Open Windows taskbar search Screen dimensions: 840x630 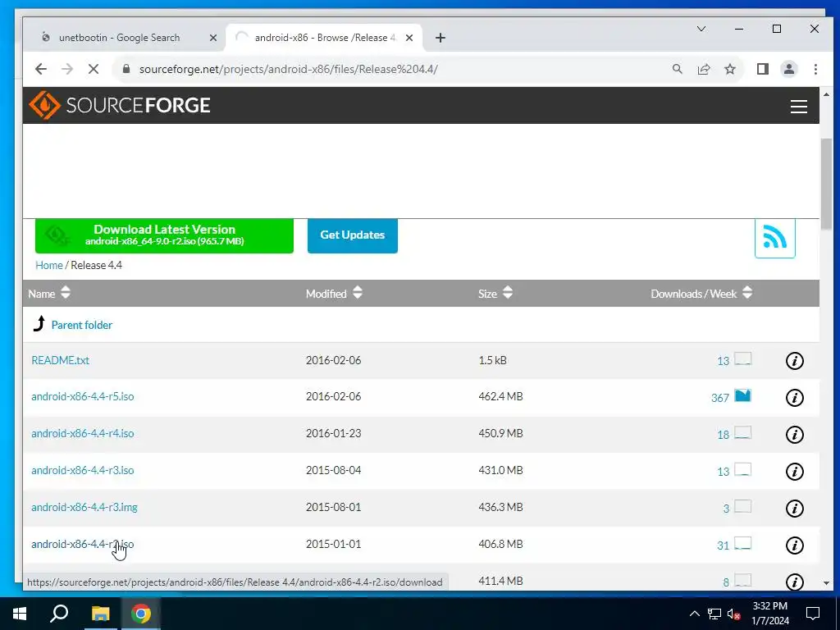click(x=59, y=614)
